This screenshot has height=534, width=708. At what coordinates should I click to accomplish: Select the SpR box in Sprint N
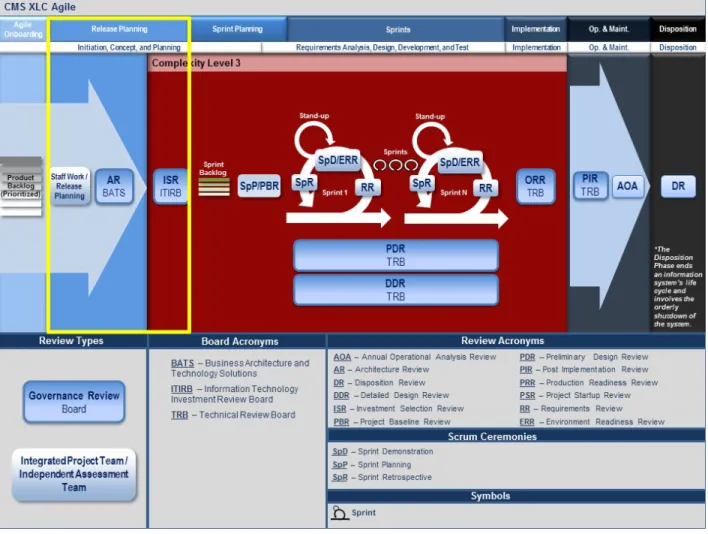421,183
